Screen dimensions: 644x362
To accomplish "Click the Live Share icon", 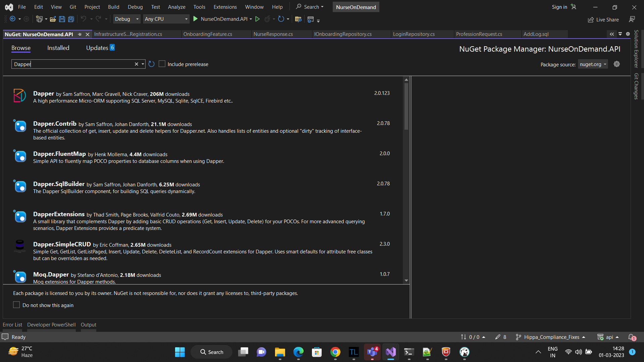I will [x=591, y=20].
